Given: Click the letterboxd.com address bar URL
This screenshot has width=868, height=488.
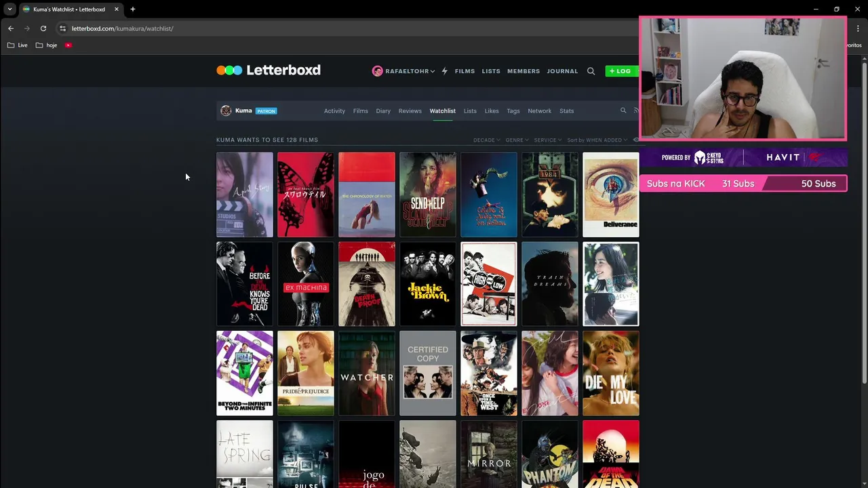Looking at the screenshot, I should click(x=123, y=28).
